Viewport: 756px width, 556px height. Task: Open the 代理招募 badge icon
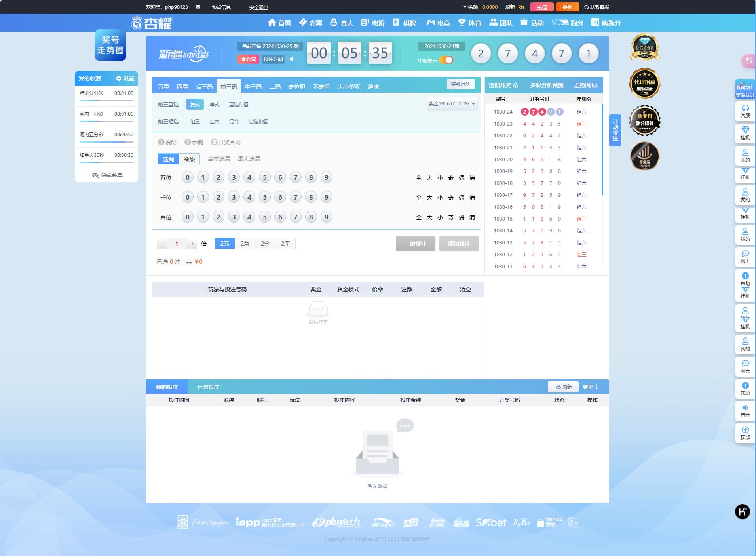pyautogui.click(x=644, y=84)
